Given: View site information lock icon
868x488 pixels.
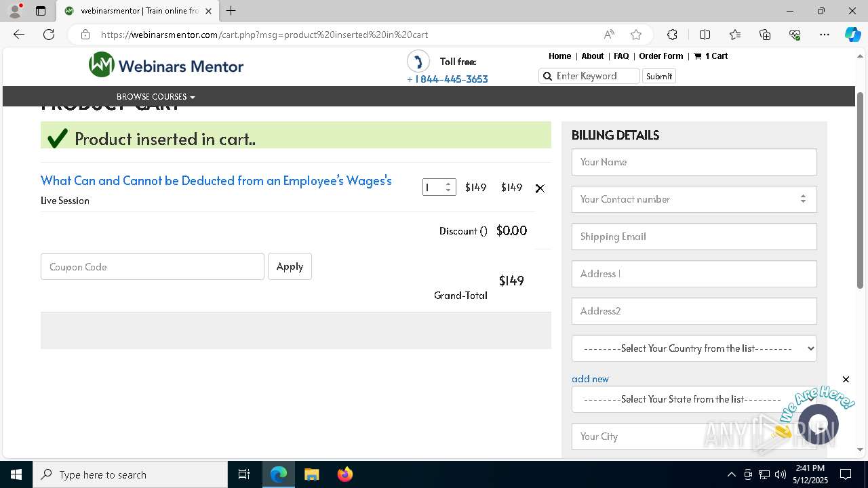Looking at the screenshot, I should (85, 35).
